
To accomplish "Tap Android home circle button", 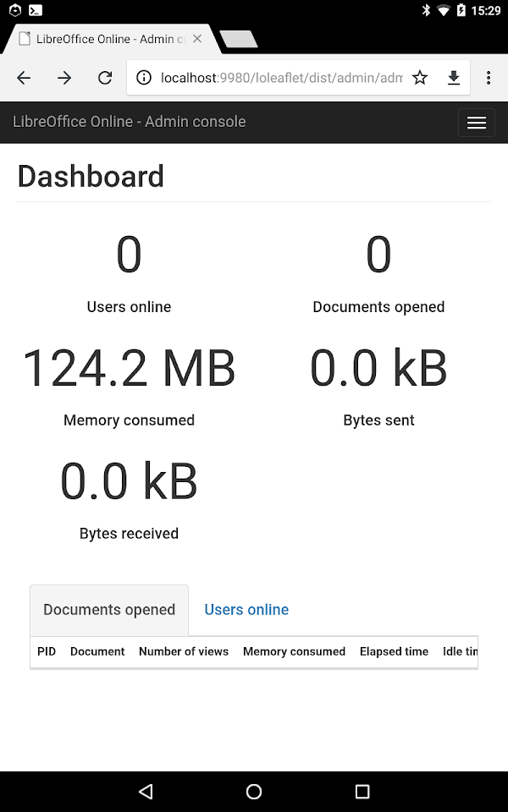I will (254, 791).
